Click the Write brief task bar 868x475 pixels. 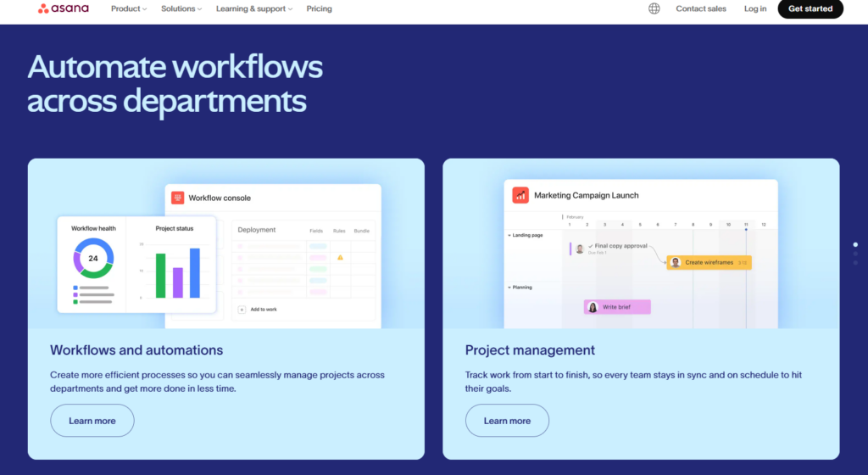(x=617, y=307)
